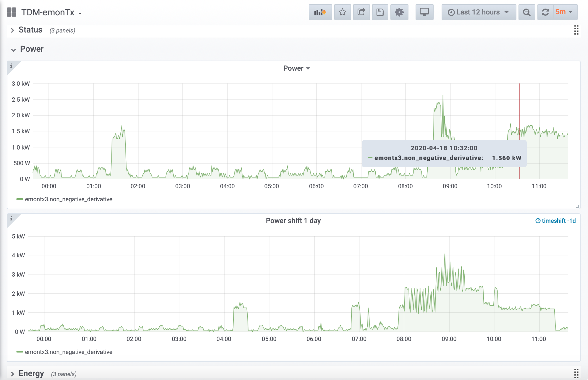This screenshot has width=588, height=380.
Task: Open Last 12 hours time picker
Action: [478, 12]
